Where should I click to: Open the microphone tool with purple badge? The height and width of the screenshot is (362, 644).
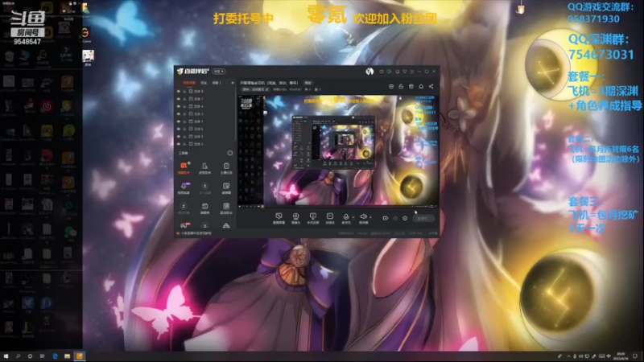point(184,187)
